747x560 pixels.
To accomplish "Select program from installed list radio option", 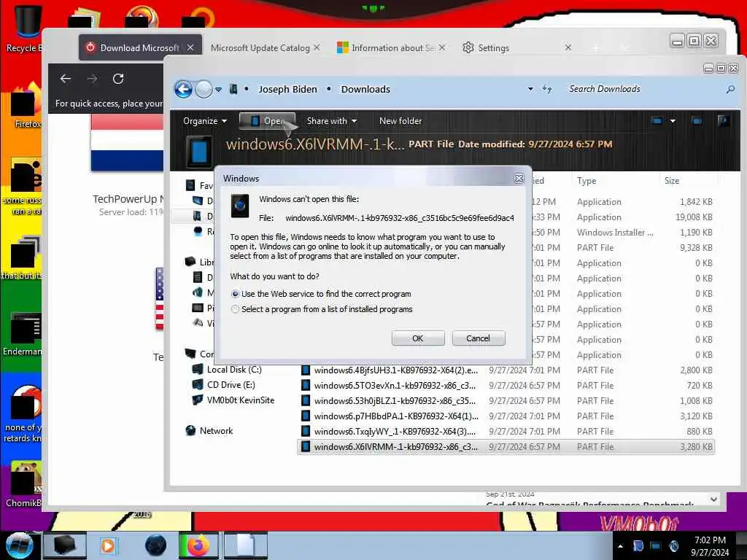I will click(x=235, y=309).
